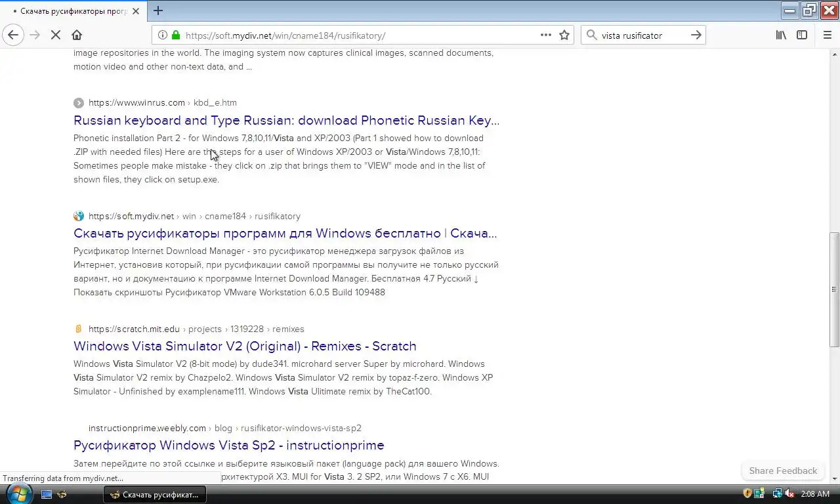Click the scratch.mit.edu result URL
This screenshot has height=504, width=840.
(x=196, y=329)
